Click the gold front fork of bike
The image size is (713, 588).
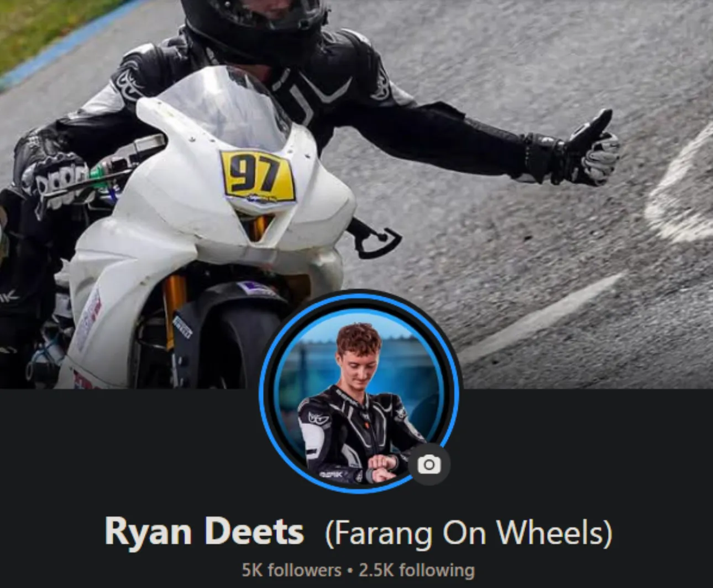pyautogui.click(x=174, y=309)
